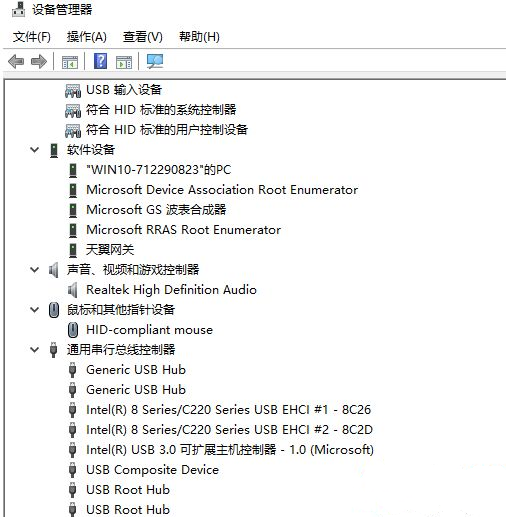Image resolution: width=506 pixels, height=517 pixels.
Task: Open the 操作(A) menu
Action: click(87, 37)
